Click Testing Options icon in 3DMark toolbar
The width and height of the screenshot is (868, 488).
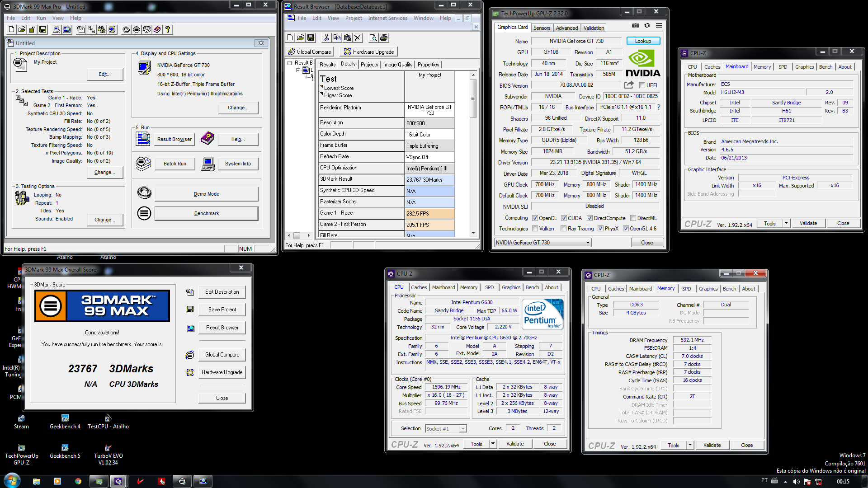[102, 29]
